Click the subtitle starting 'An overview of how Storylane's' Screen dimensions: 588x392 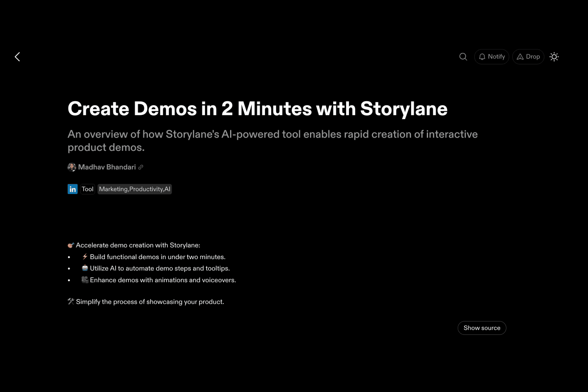(273, 141)
